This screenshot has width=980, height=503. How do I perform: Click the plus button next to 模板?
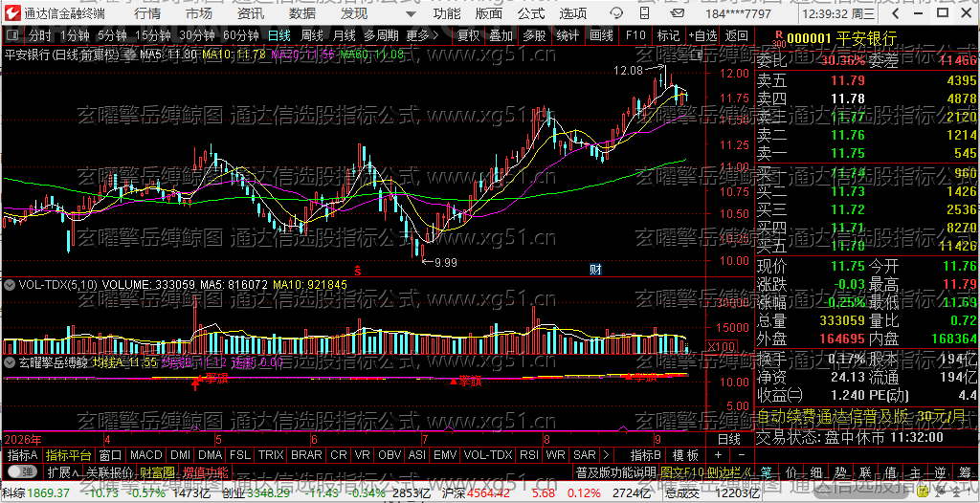718,455
